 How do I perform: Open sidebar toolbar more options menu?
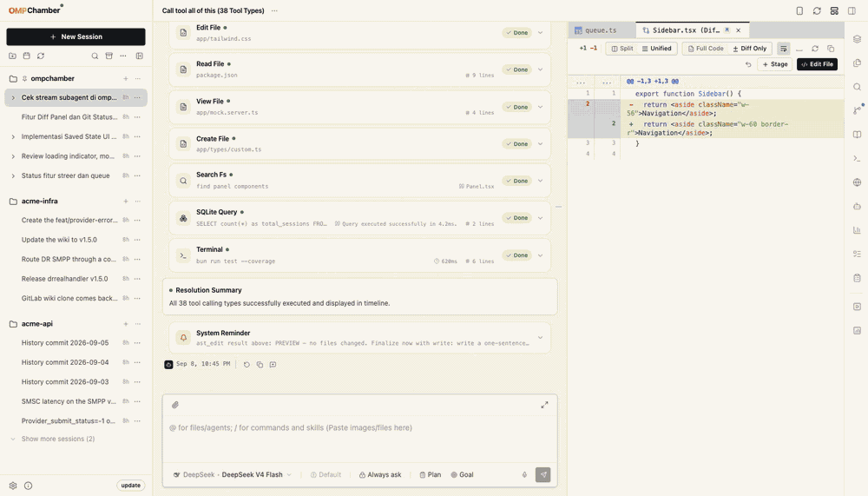coord(123,56)
